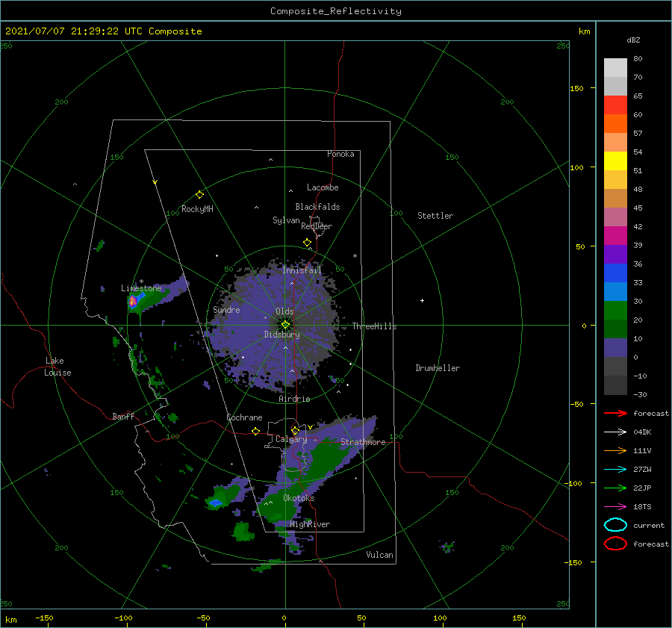Screen dimensions: 672x628
Task: Pick the magenta 39 dBZ legend swatch
Action: 615,235
